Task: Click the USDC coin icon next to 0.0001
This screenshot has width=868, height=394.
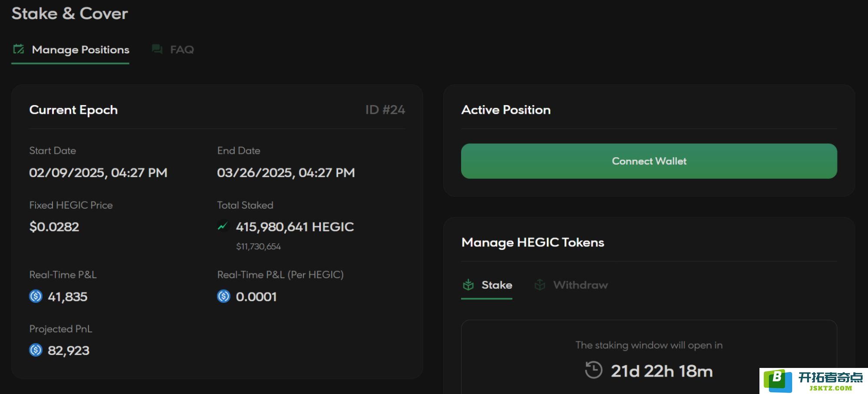Action: pyautogui.click(x=224, y=296)
